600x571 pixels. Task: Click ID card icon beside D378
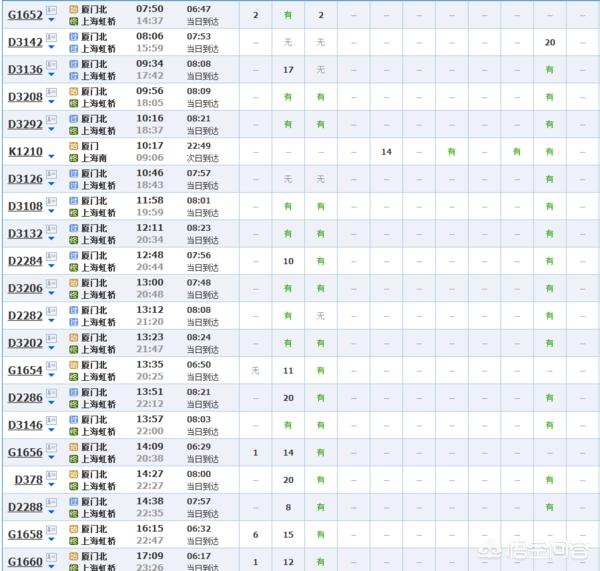pos(51,475)
